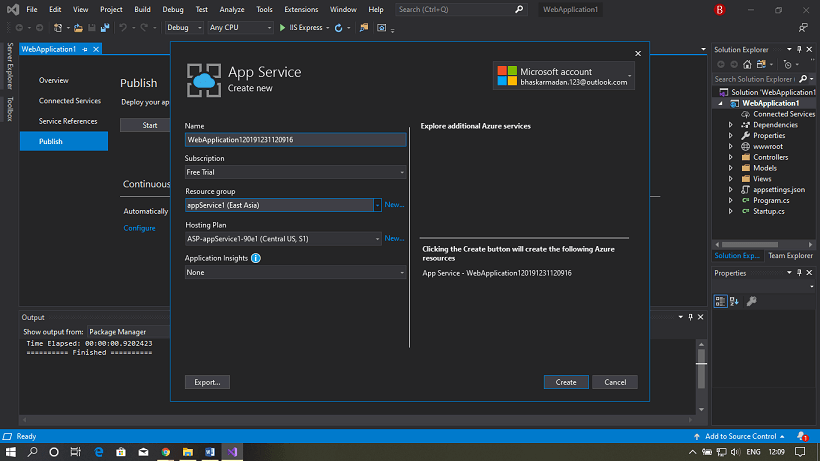Open the notifications bell in status bar

click(x=802, y=436)
